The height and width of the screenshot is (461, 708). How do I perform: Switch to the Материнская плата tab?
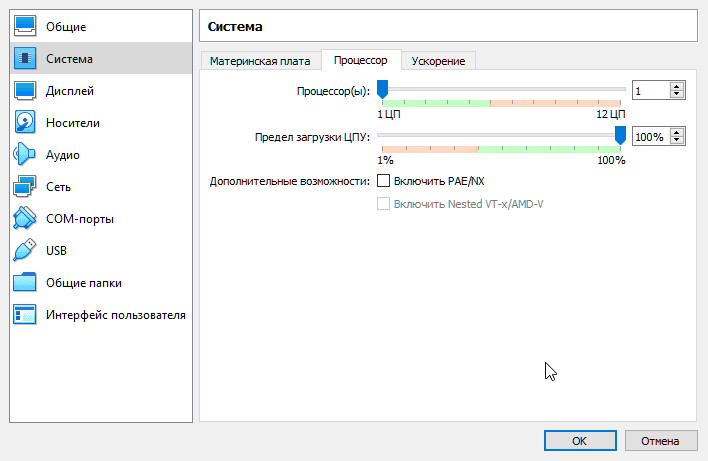[261, 61]
